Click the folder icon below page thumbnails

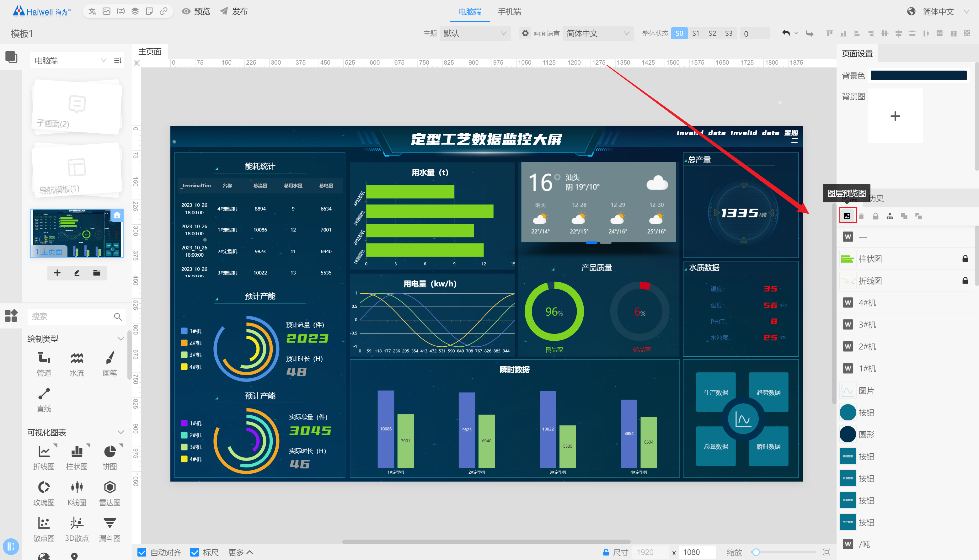(97, 273)
